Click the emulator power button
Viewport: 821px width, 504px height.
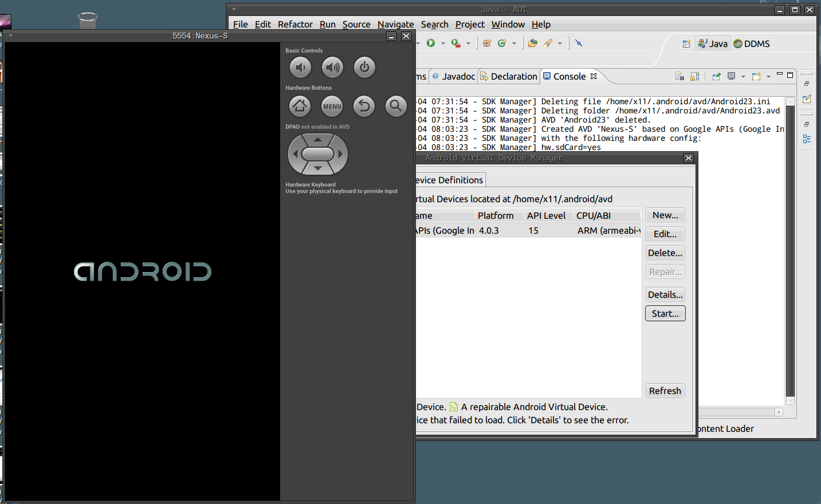click(364, 68)
